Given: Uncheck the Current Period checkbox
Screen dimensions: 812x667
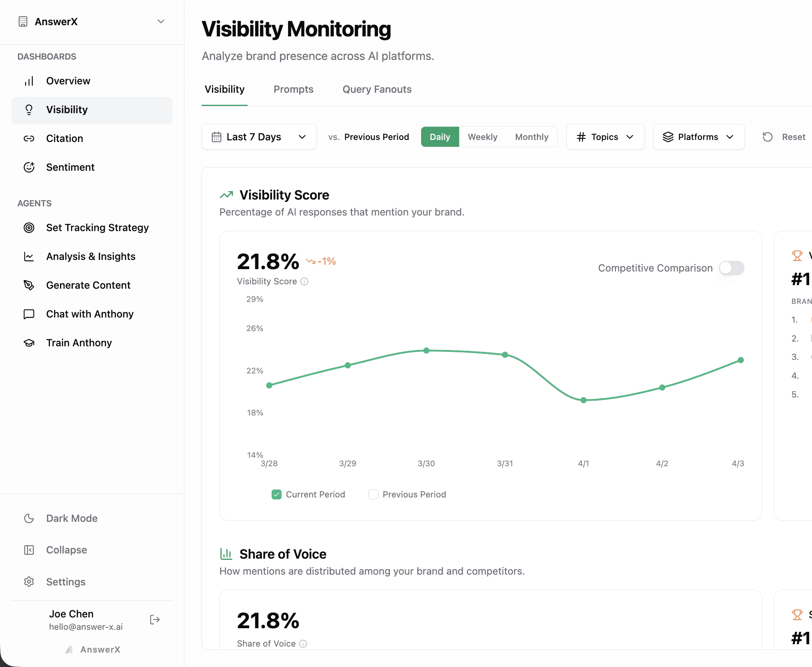Looking at the screenshot, I should 276,494.
